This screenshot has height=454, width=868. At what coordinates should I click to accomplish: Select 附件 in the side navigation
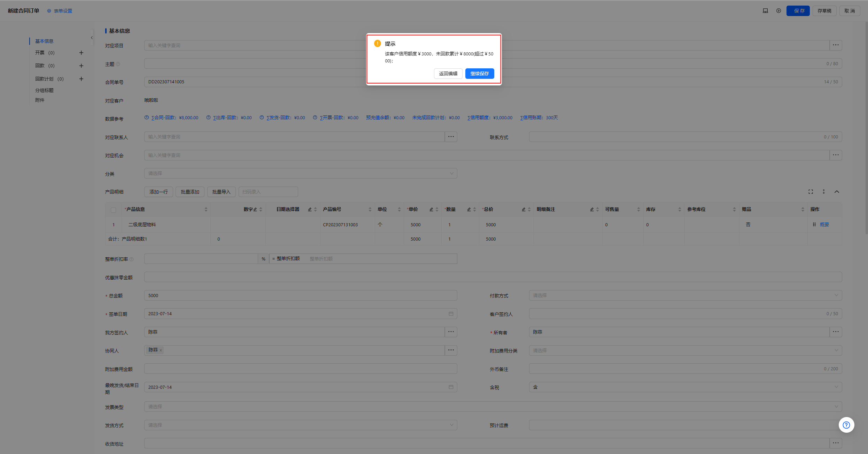(x=40, y=100)
